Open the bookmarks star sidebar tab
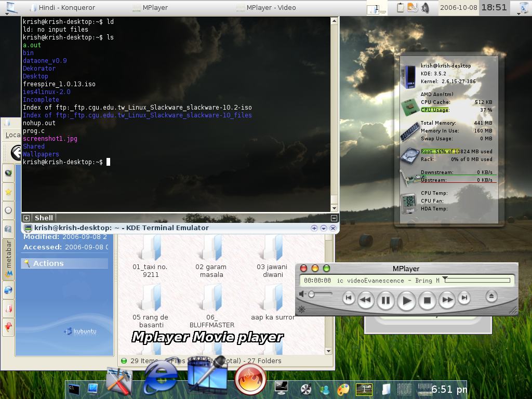Viewport: 532px width, 399px height. 8,192
